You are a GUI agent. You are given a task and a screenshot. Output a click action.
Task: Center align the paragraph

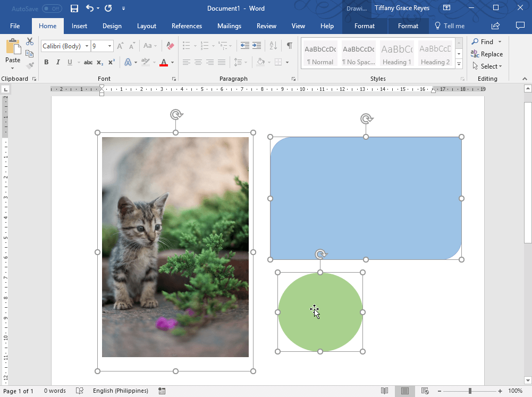click(198, 62)
